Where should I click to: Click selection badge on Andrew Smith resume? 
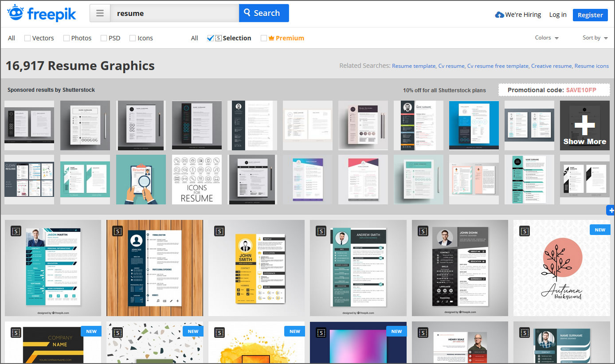[321, 231]
